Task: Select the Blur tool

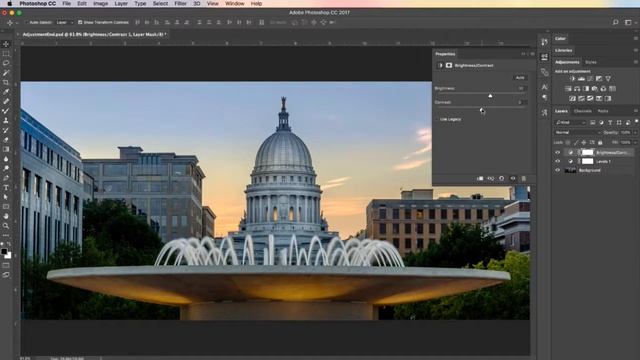Action: point(6,159)
